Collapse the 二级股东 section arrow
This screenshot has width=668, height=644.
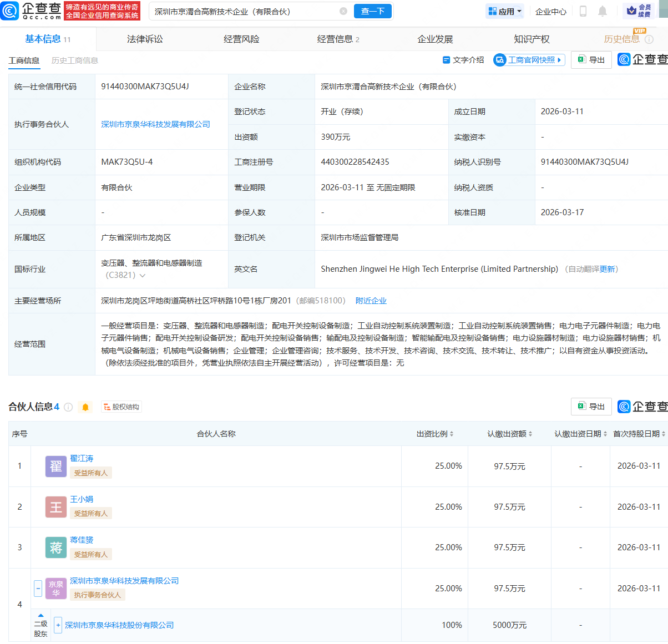point(41,615)
